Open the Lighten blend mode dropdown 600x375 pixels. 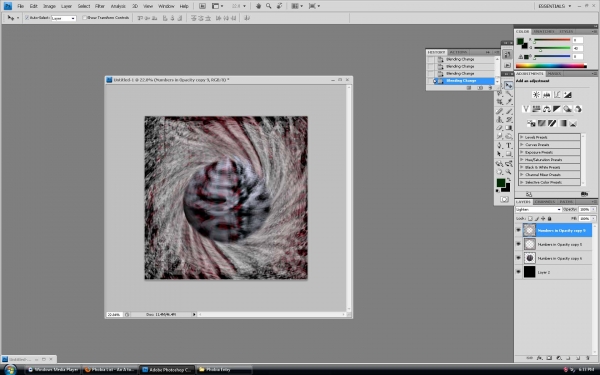[x=538, y=209]
